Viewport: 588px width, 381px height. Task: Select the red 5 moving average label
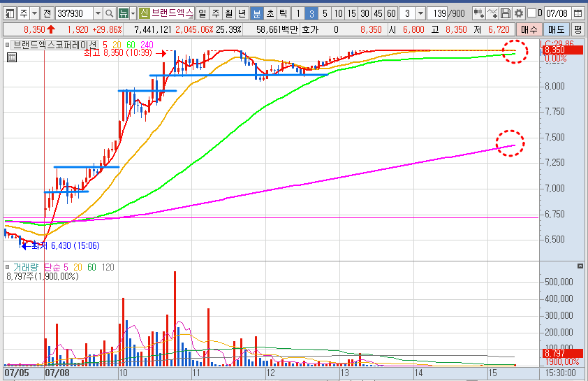tap(105, 45)
